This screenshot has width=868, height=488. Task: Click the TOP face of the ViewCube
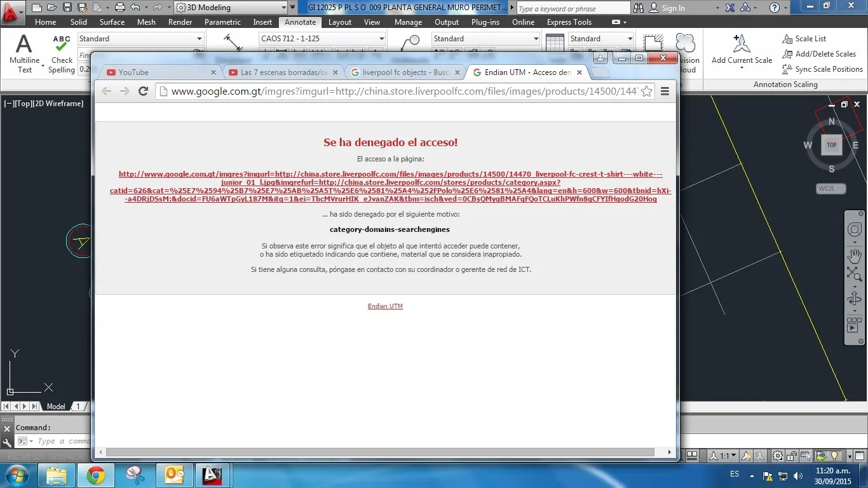click(832, 145)
